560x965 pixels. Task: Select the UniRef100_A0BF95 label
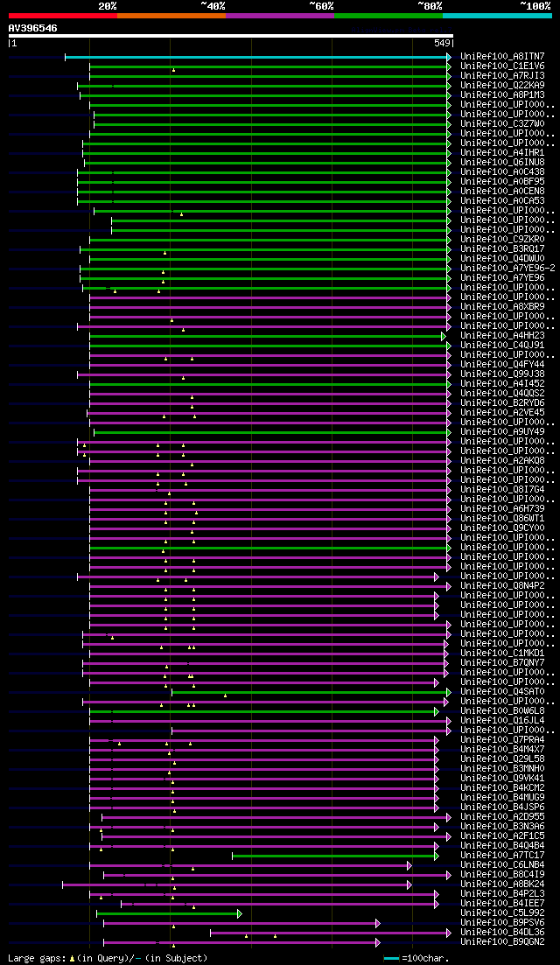pos(502,182)
